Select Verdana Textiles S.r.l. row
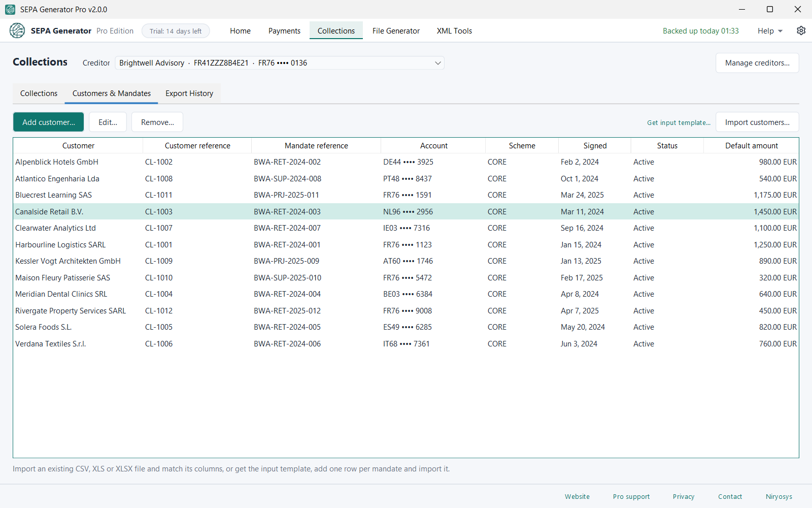 tap(406, 344)
